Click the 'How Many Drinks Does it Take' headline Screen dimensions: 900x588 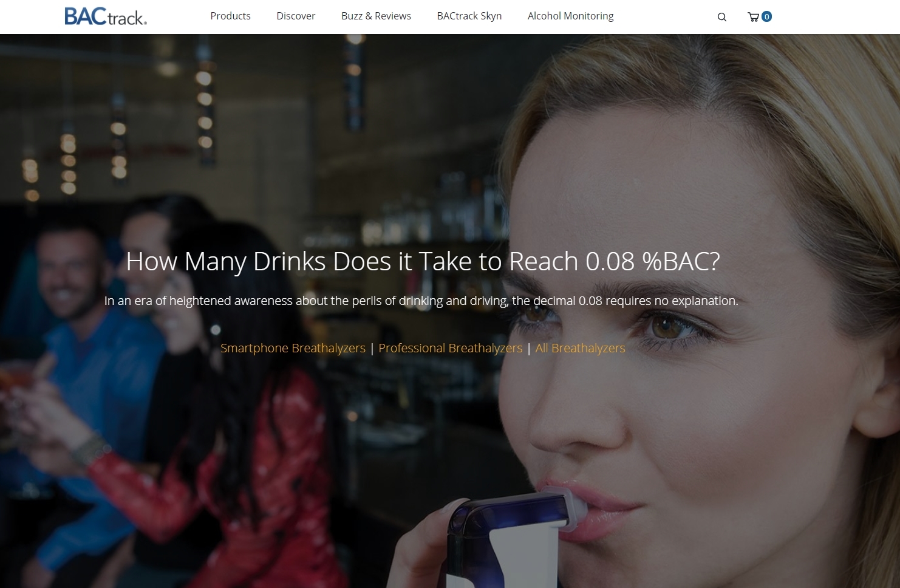423,262
